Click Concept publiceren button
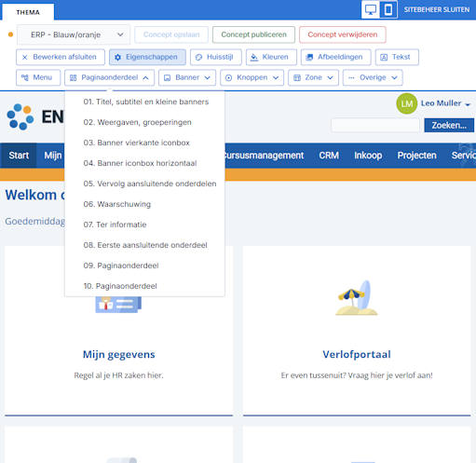Viewport: 476px width, 463px height. coord(253,34)
